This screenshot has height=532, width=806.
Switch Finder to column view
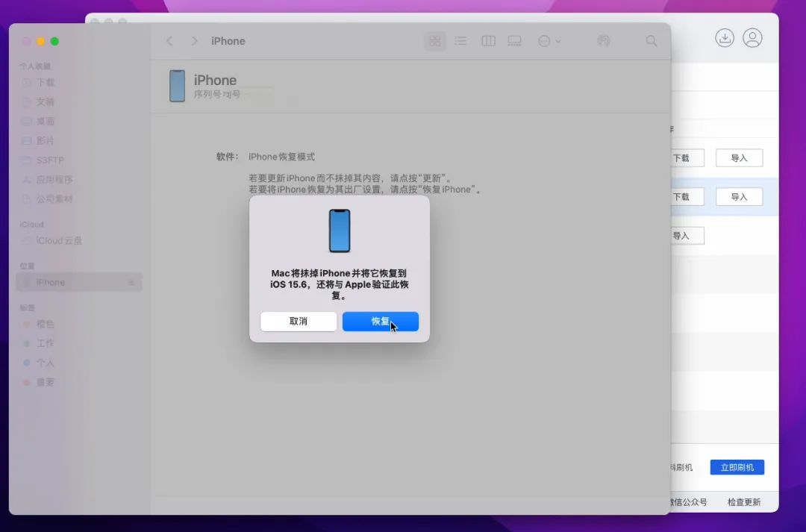(488, 41)
